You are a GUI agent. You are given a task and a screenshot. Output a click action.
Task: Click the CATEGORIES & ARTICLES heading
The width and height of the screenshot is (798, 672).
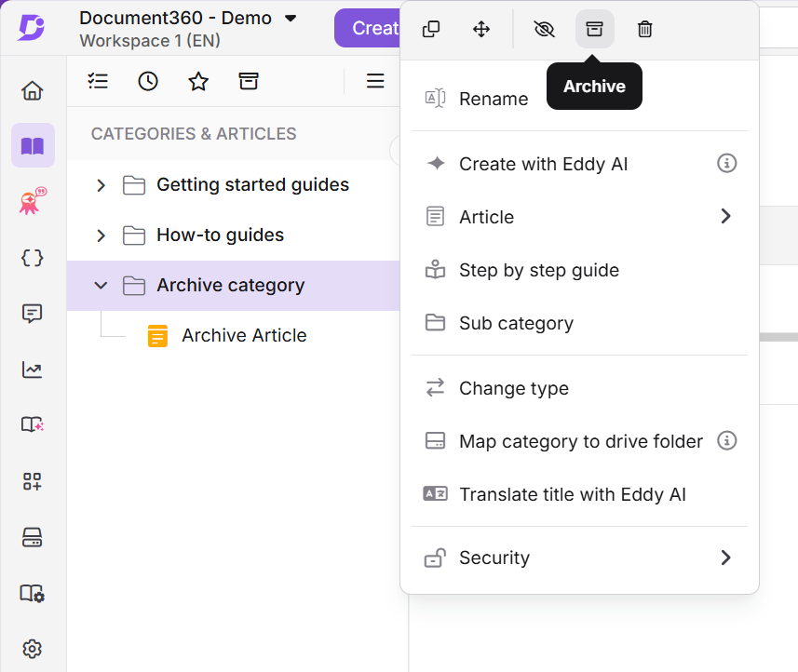tap(194, 134)
